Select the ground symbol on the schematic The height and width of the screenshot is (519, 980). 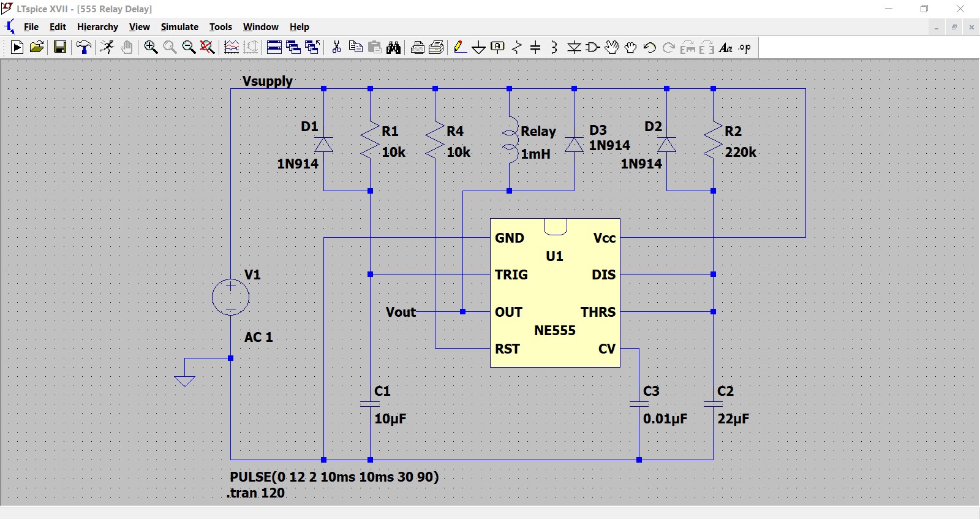tap(184, 381)
